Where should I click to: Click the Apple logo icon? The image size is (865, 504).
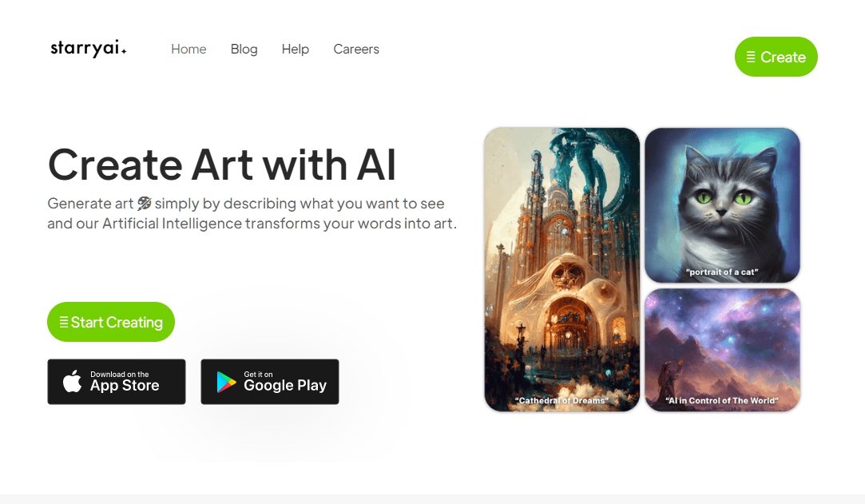pos(72,382)
